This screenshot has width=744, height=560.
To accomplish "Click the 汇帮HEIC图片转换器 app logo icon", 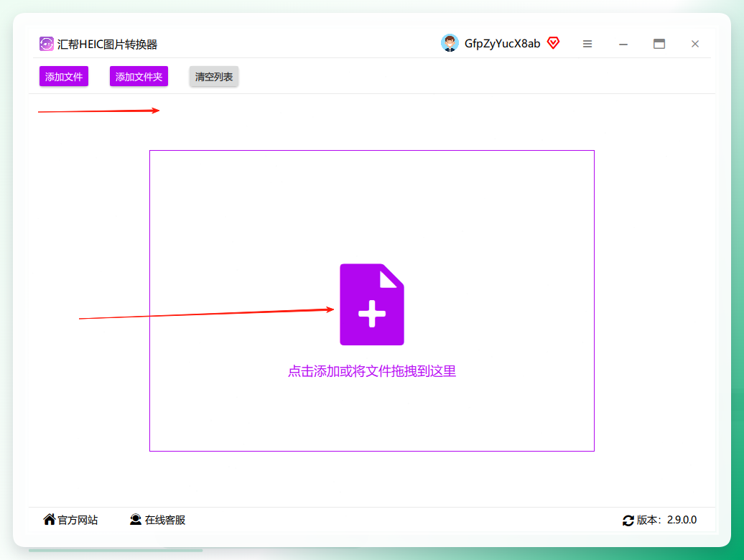I will pyautogui.click(x=47, y=44).
